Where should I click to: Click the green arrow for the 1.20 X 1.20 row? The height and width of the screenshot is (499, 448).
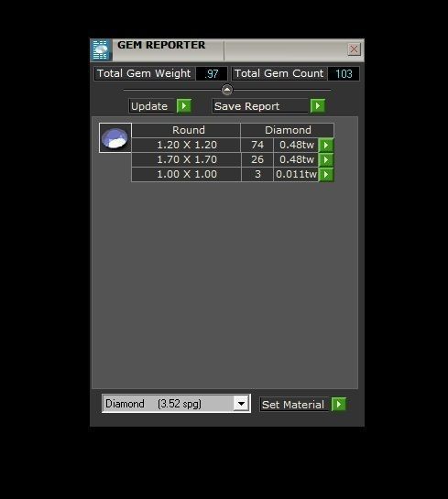point(326,145)
